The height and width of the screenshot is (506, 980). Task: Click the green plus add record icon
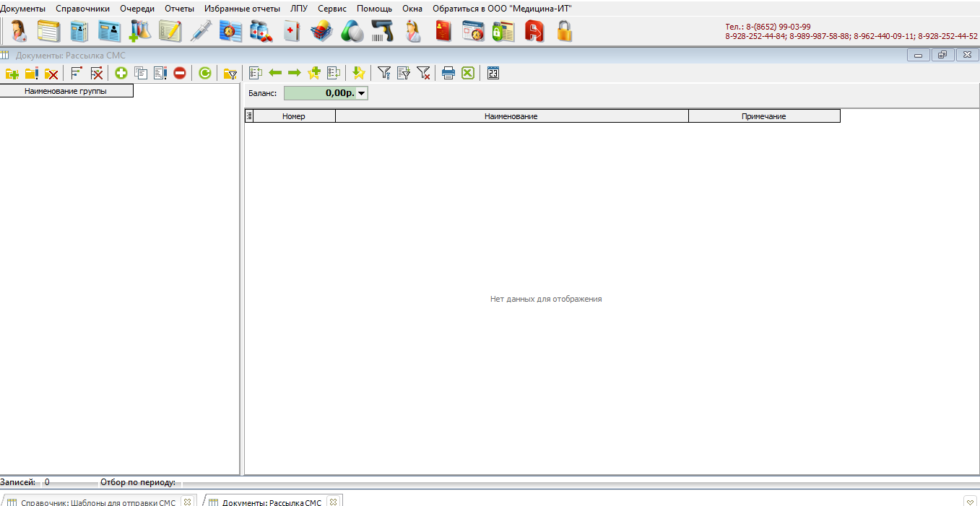coord(121,73)
